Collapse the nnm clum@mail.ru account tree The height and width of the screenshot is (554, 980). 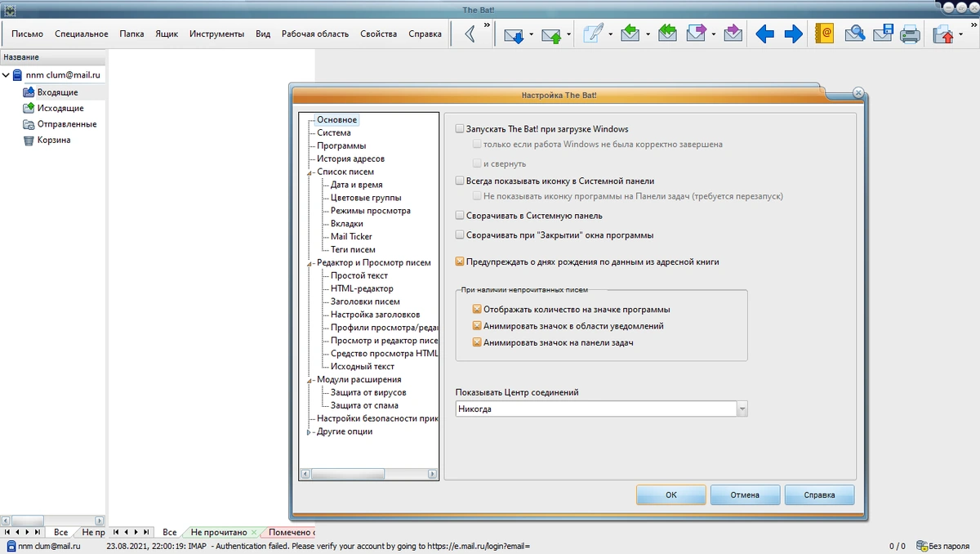coord(6,75)
